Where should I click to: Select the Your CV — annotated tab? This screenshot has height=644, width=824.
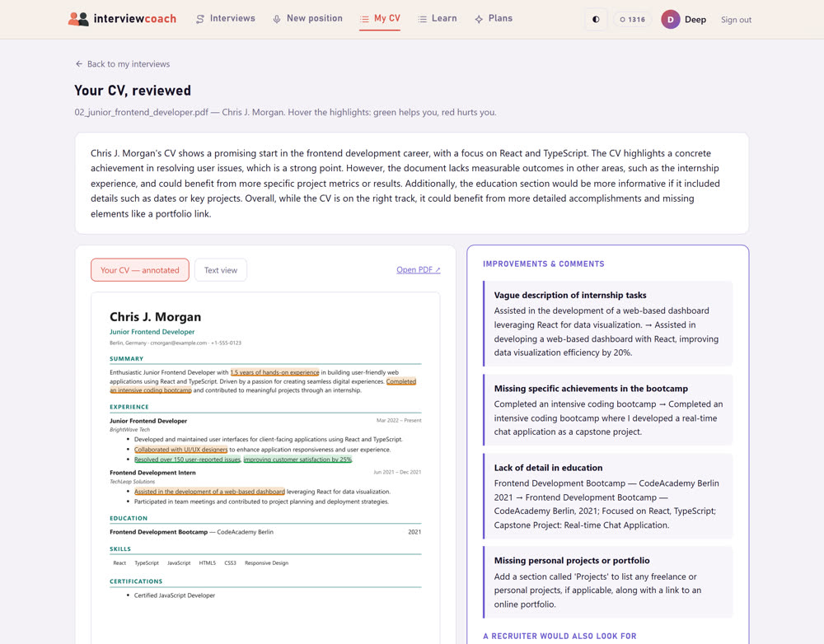coord(140,270)
